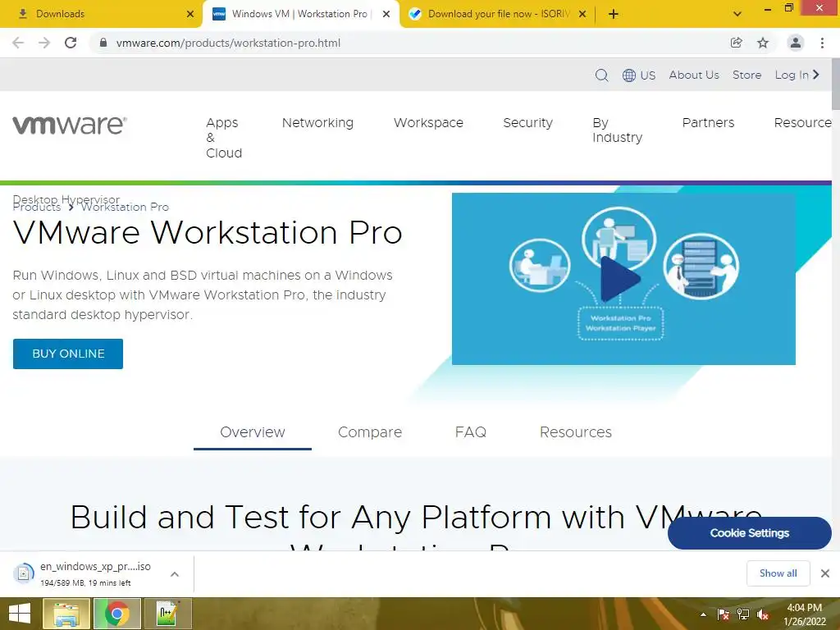
Task: Switch to the ISORIVER download tab
Action: (498, 14)
